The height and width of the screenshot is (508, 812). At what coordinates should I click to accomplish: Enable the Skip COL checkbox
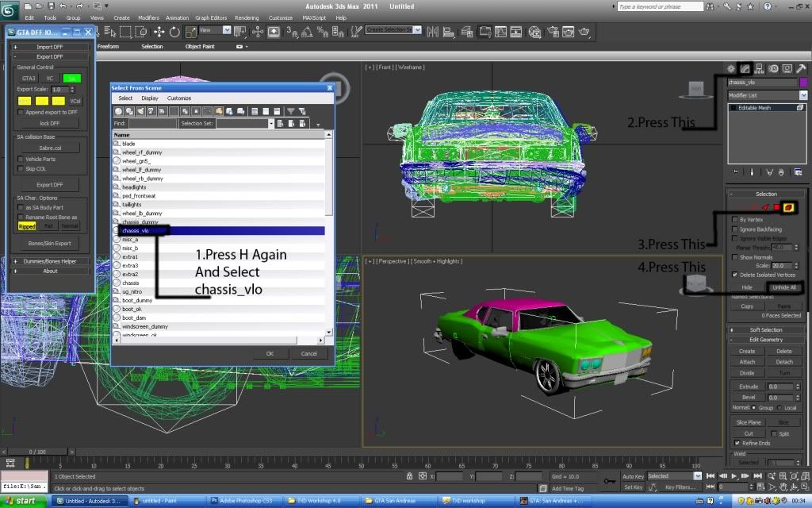20,168
